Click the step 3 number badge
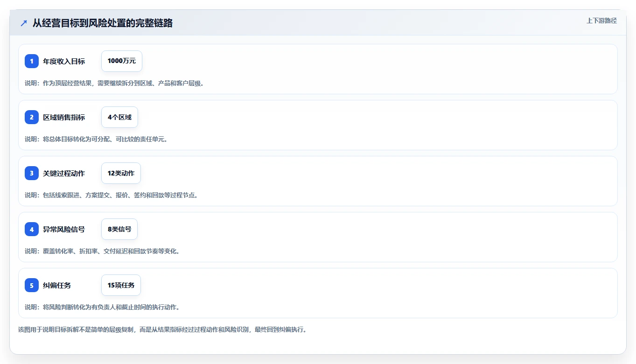The image size is (636, 364). [x=32, y=173]
